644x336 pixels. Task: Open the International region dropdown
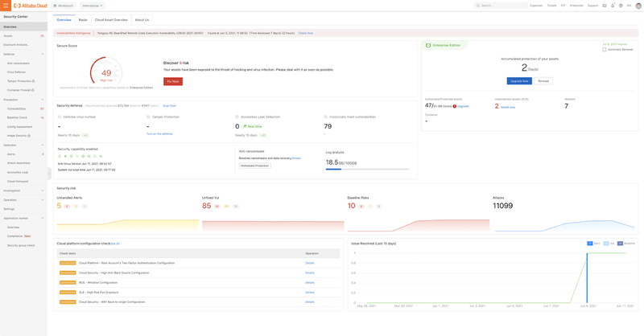tap(93, 6)
